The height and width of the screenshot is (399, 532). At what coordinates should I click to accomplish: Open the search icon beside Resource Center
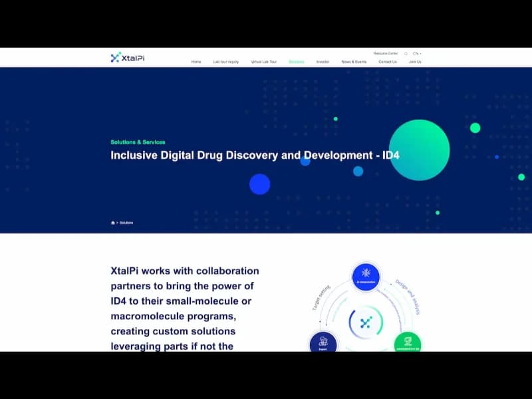click(406, 54)
